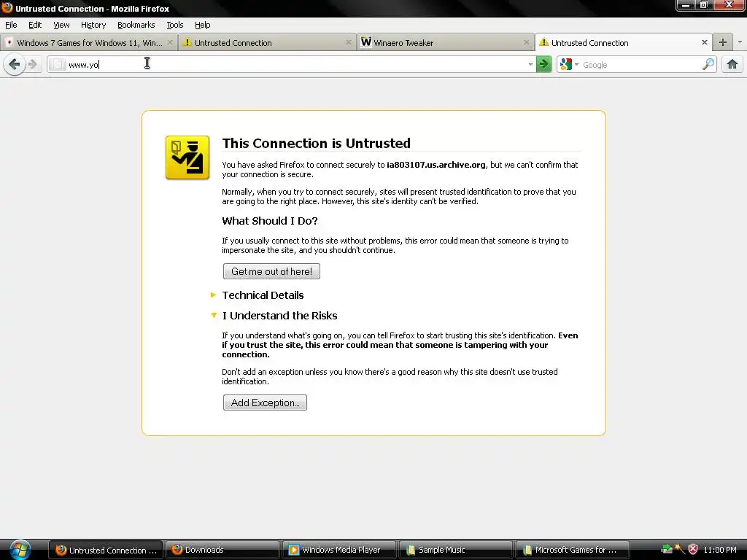Open the Help menu
This screenshot has height=560, width=747.
tap(202, 25)
